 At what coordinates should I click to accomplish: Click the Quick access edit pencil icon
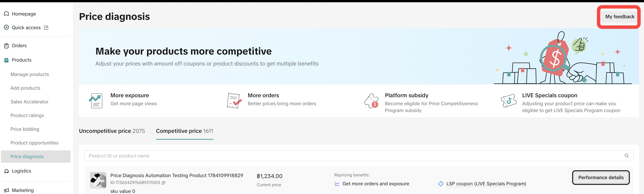tap(46, 27)
